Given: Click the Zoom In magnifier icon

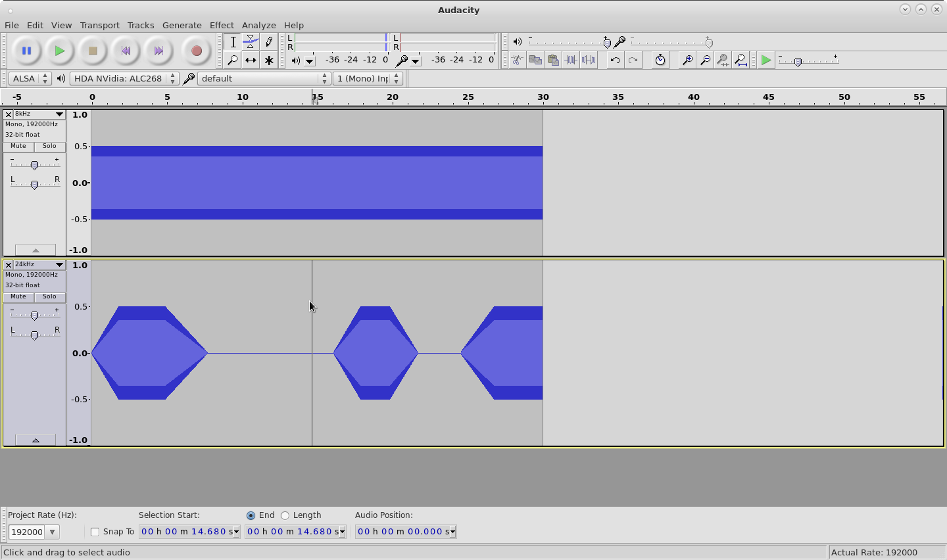Looking at the screenshot, I should point(687,60).
